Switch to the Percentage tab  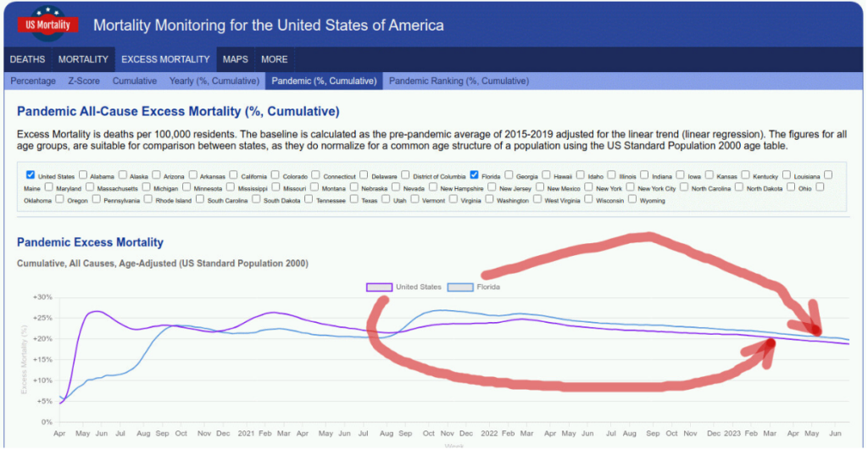click(x=33, y=81)
